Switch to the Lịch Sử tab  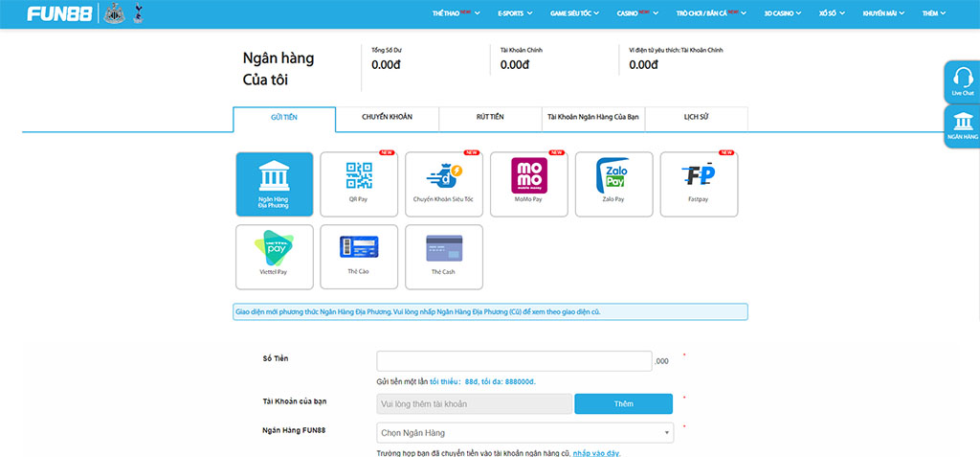pos(697,118)
